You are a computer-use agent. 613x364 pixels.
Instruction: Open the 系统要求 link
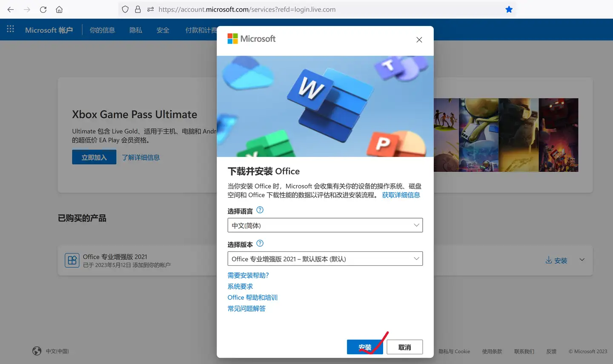pyautogui.click(x=240, y=286)
